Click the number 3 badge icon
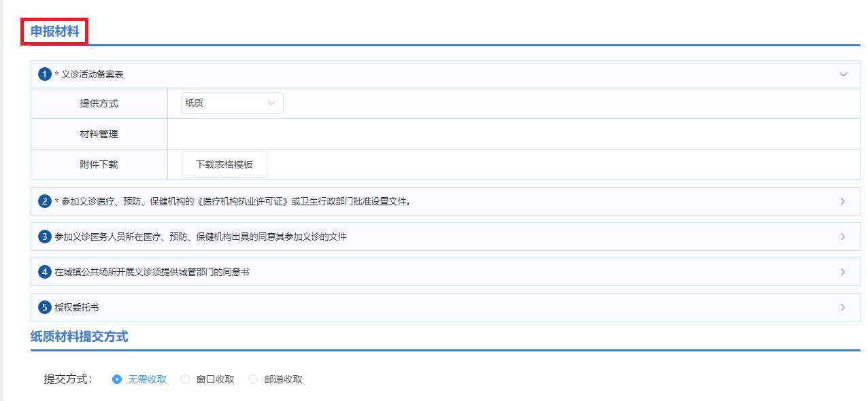 pyautogui.click(x=45, y=237)
